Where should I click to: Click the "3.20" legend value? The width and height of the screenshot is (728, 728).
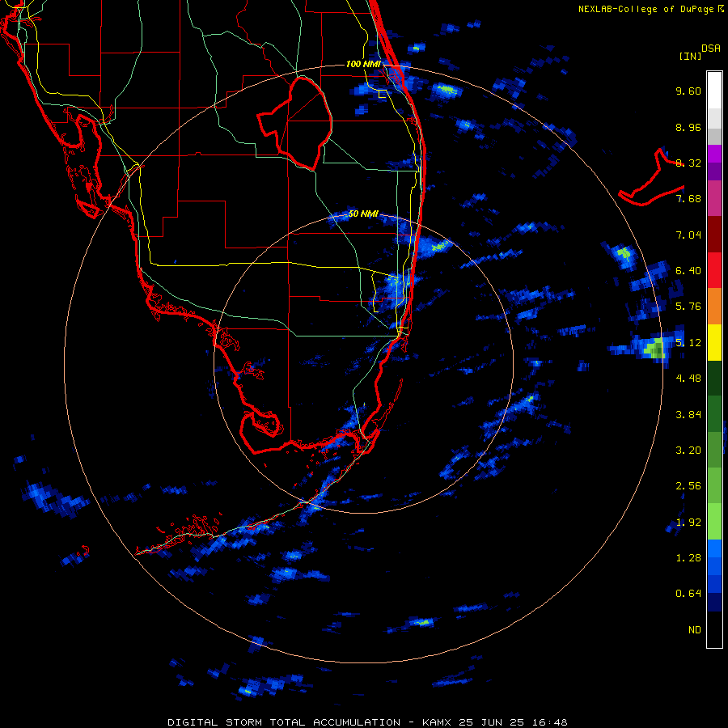(688, 451)
